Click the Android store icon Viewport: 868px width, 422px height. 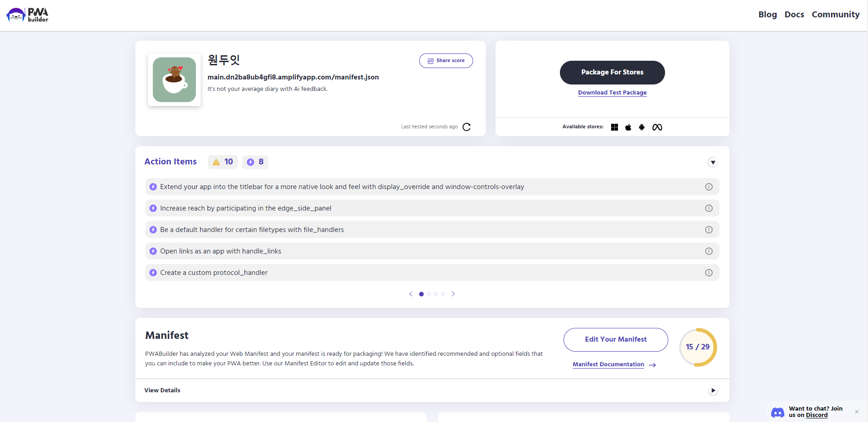tap(642, 127)
